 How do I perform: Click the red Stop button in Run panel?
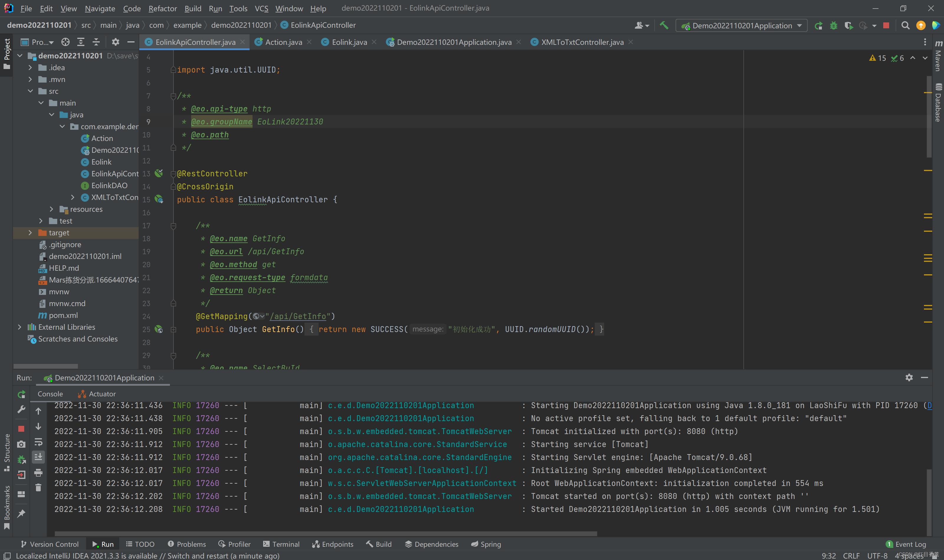coord(21,429)
